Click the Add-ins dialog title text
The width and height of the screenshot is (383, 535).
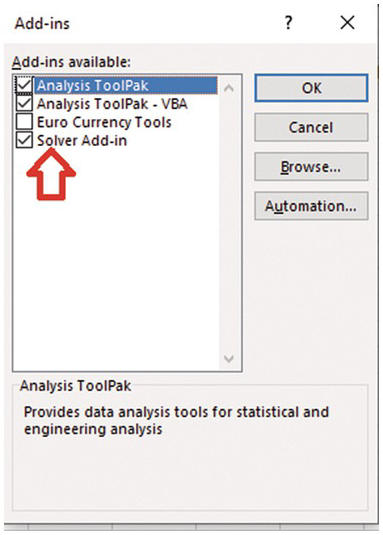[42, 24]
